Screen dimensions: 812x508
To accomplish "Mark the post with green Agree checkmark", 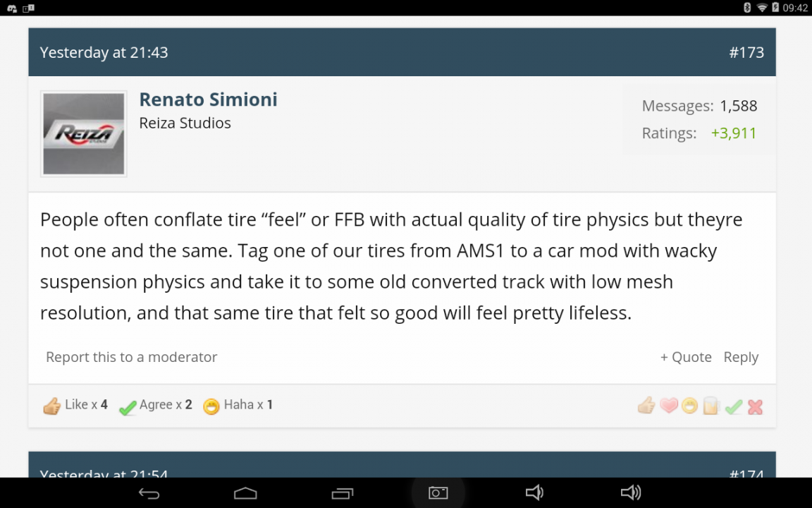I will tap(733, 406).
